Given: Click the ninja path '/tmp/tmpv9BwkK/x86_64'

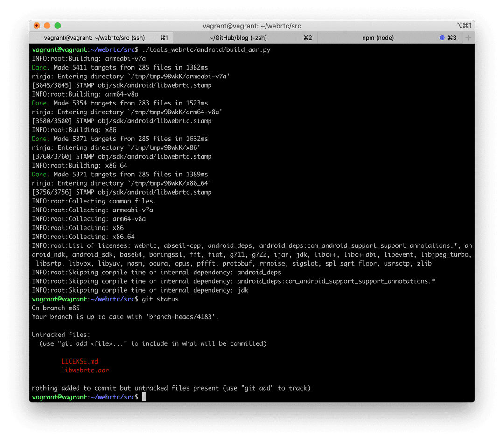Looking at the screenshot, I should click(169, 183).
